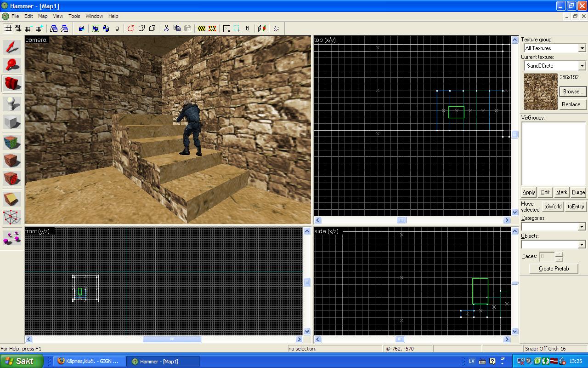Click Hide selected objects icon
This screenshot has height=368, width=588.
point(131,28)
